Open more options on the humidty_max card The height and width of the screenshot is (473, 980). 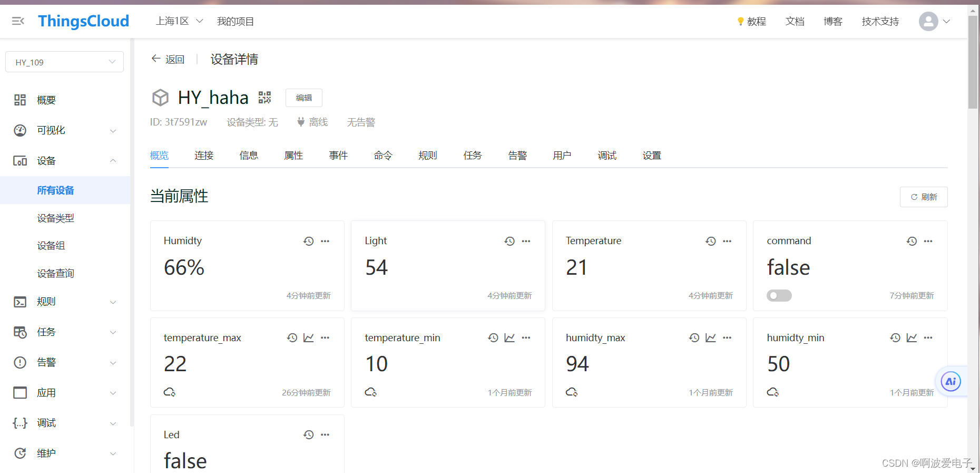click(727, 337)
